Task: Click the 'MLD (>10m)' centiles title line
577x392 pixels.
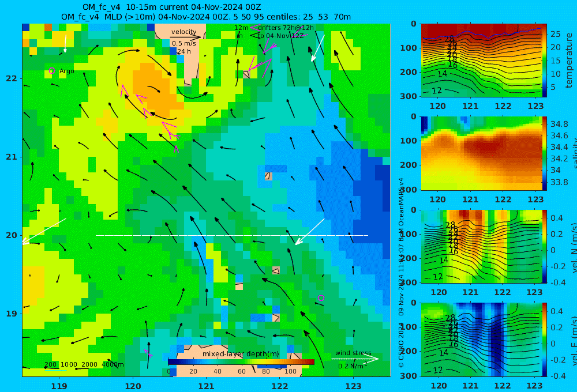Action: (206, 17)
